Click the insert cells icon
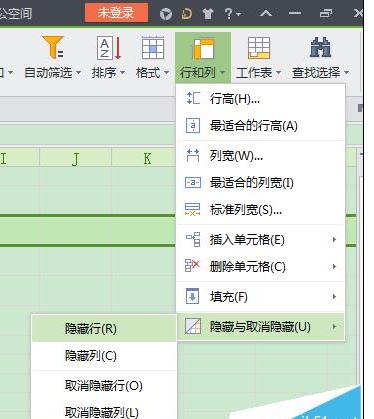Screen dimensions: 374x419 (193, 239)
